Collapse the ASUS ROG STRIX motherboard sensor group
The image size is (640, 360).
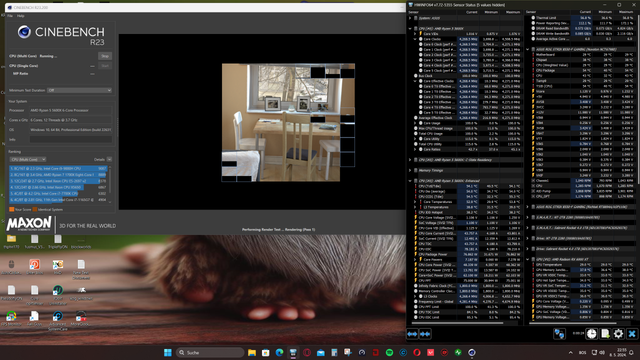pos(528,49)
